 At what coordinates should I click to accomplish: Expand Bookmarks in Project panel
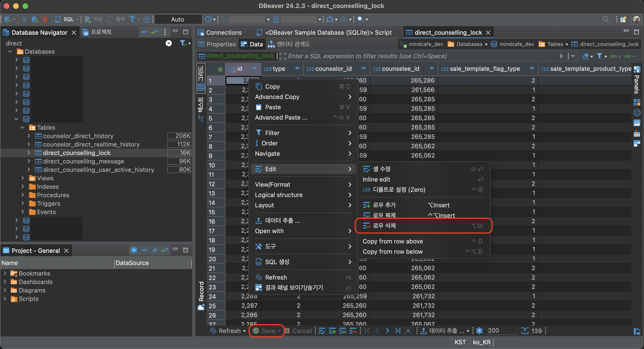[x=5, y=273]
